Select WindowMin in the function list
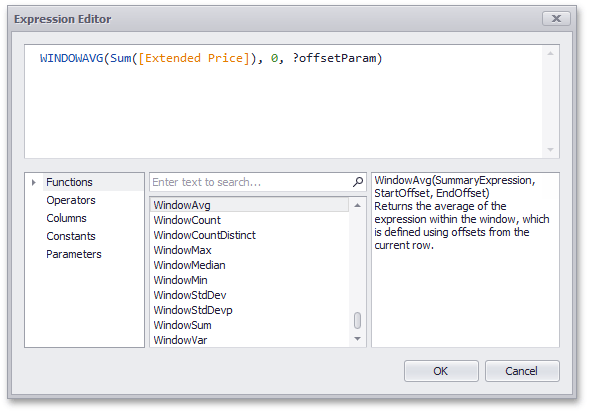 (x=250, y=280)
